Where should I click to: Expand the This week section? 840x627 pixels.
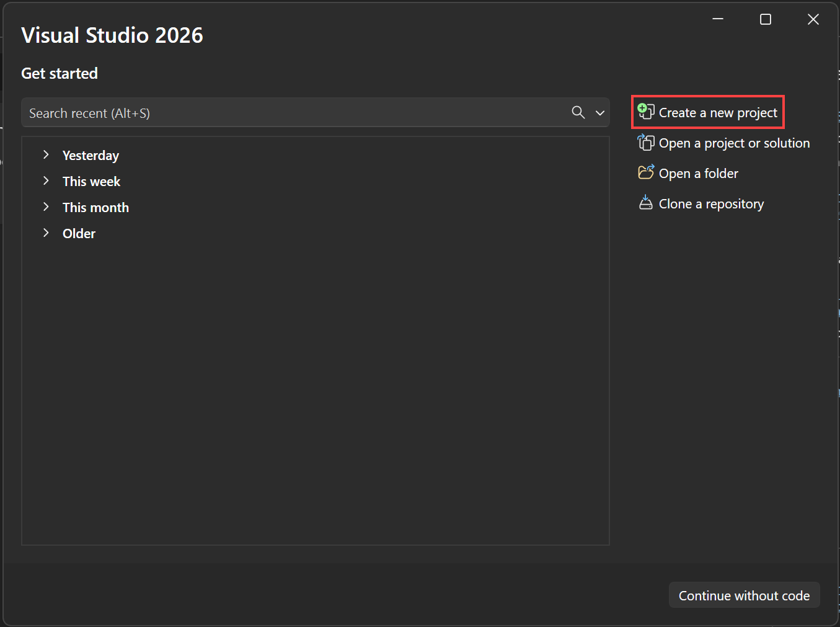tap(46, 181)
